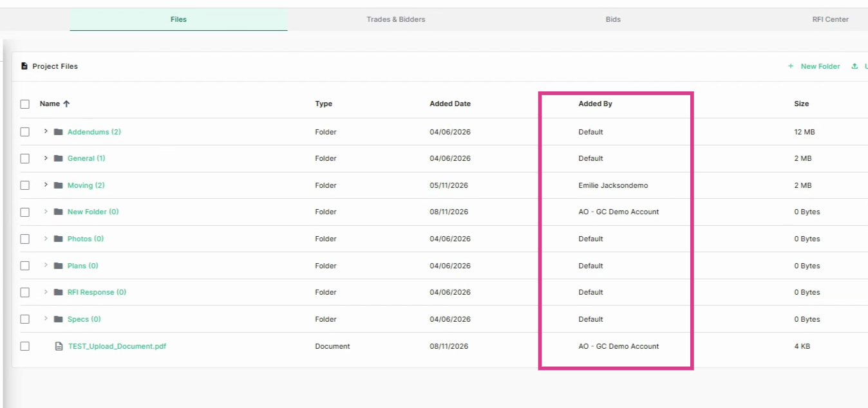Screen dimensions: 868x408
Task: Expand the New Folder chevron
Action: (46, 211)
